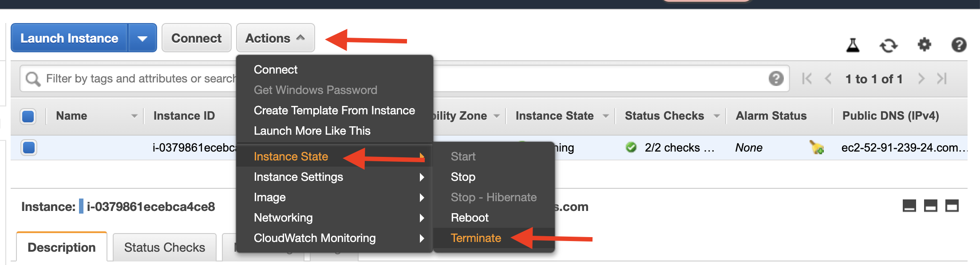
Task: Open the Status Checks column filter arrow
Action: pos(716,116)
